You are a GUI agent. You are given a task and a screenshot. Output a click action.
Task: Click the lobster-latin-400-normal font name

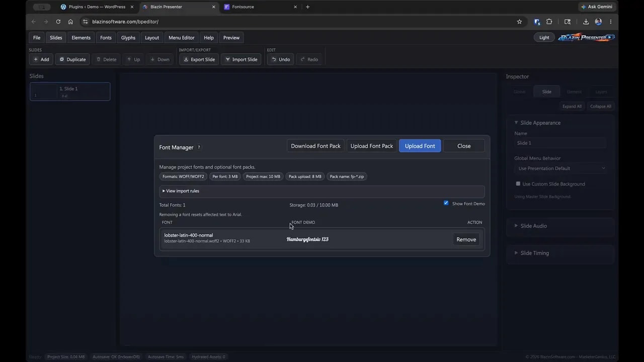click(189, 235)
